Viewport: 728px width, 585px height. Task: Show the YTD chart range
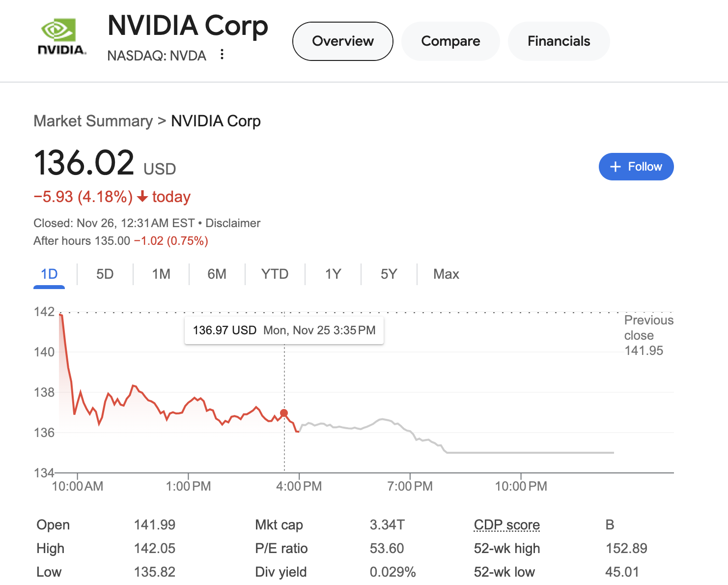(275, 274)
